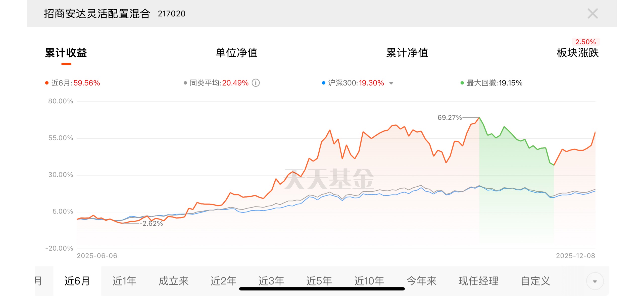
Task: Switch to the 单位净值 tab
Action: tap(236, 53)
